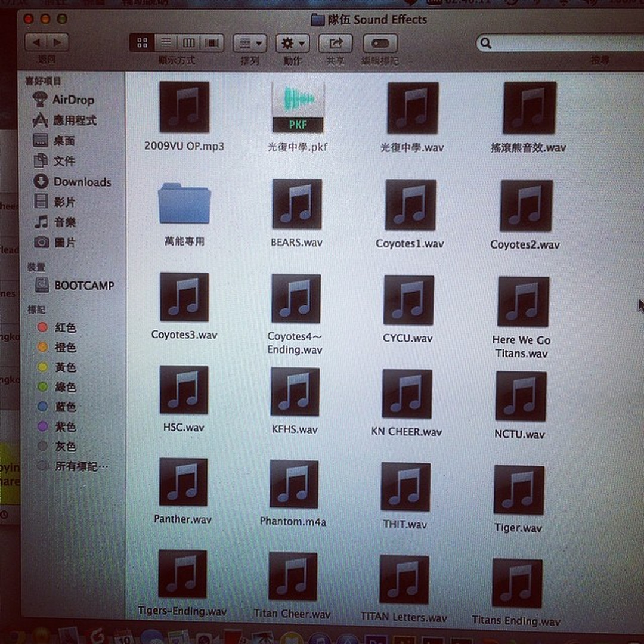644x644 pixels.
Task: Select the 光復中學.pkf file icon
Action: tap(298, 109)
